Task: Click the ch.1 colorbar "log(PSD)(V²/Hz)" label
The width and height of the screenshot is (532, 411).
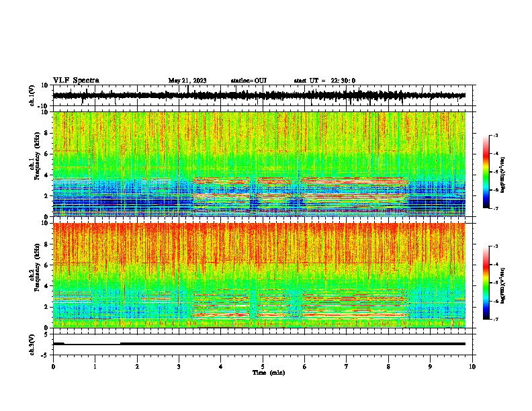Action: 502,175
